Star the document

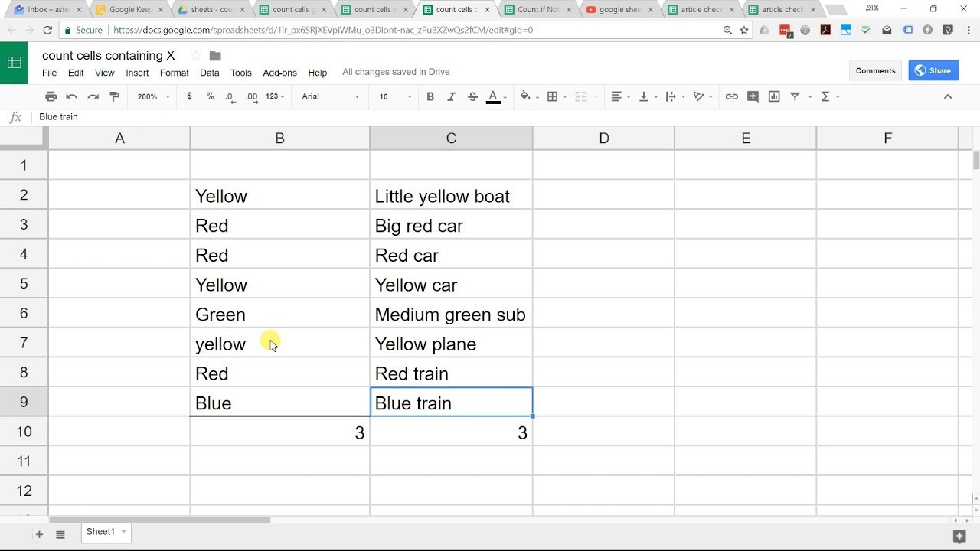coord(195,56)
